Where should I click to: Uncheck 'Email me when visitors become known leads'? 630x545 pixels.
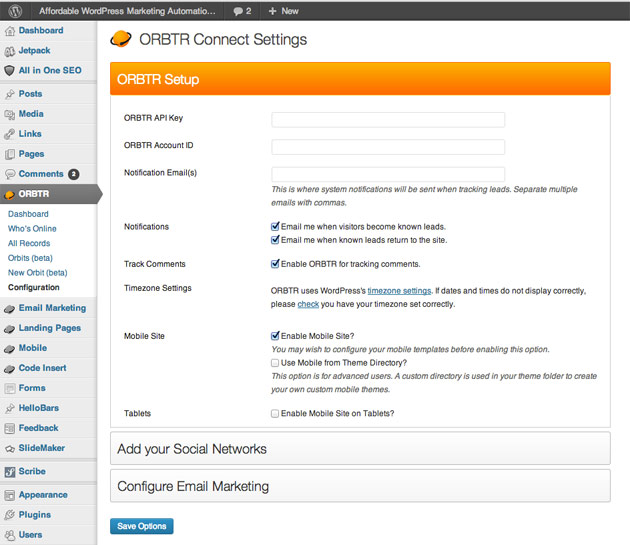tap(275, 227)
